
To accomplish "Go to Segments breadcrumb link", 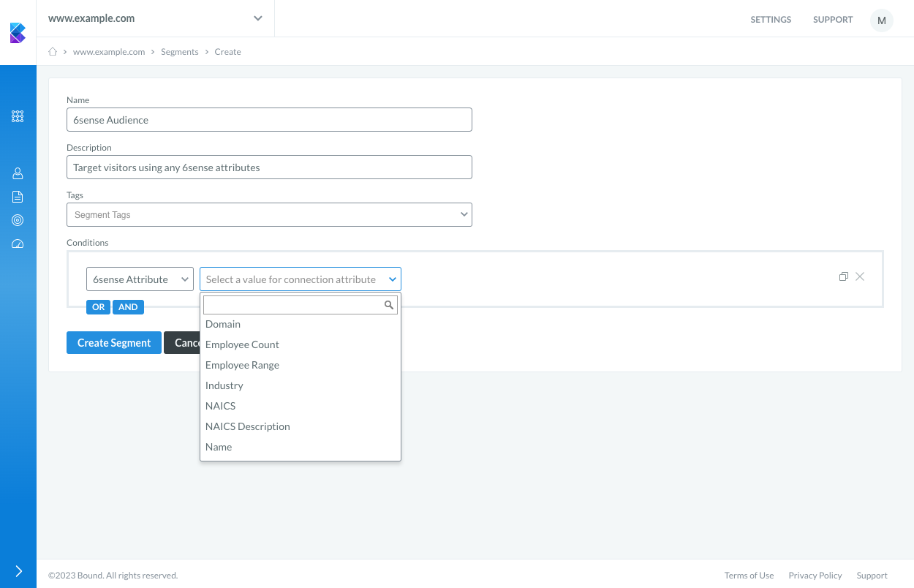I will (x=180, y=52).
